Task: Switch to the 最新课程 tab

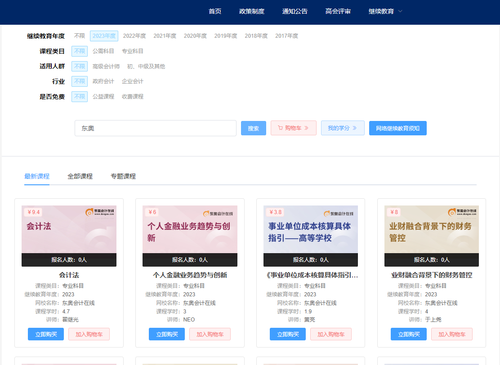Action: coord(37,176)
